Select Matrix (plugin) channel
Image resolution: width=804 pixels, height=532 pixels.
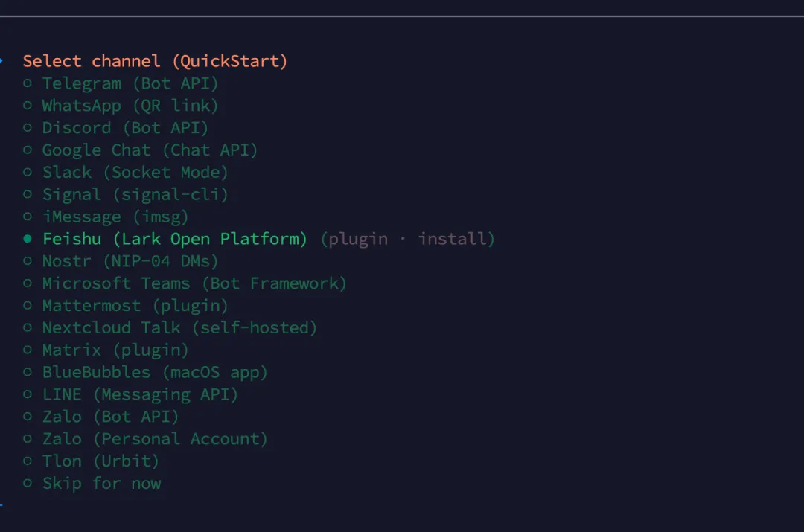115,350
